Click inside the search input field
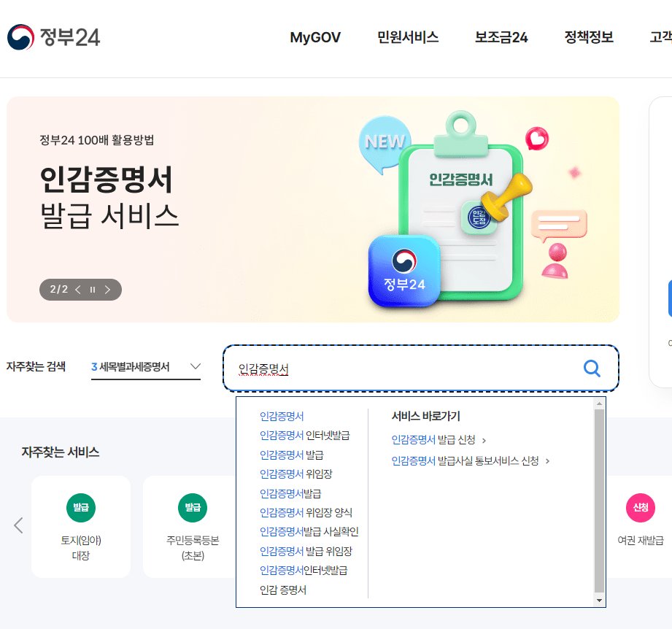The width and height of the screenshot is (672, 629). [403, 368]
